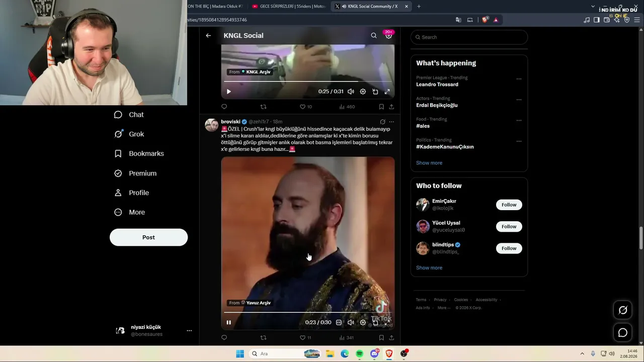Open a new browser tab
This screenshot has width=644, height=362.
419,7
